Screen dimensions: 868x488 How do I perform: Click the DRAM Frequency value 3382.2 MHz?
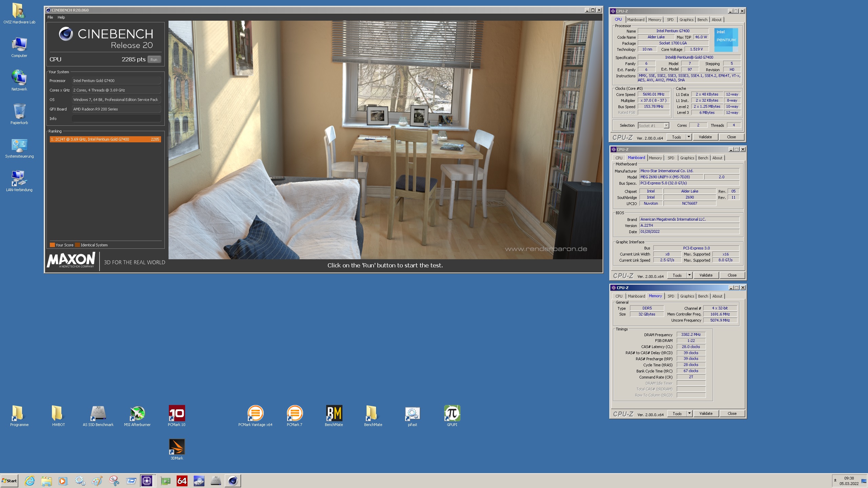691,334
